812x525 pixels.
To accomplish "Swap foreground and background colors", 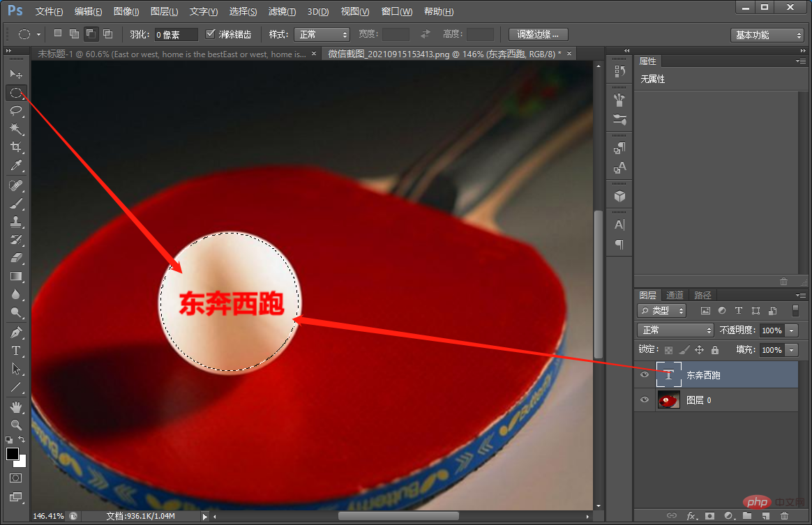I will pyautogui.click(x=22, y=439).
